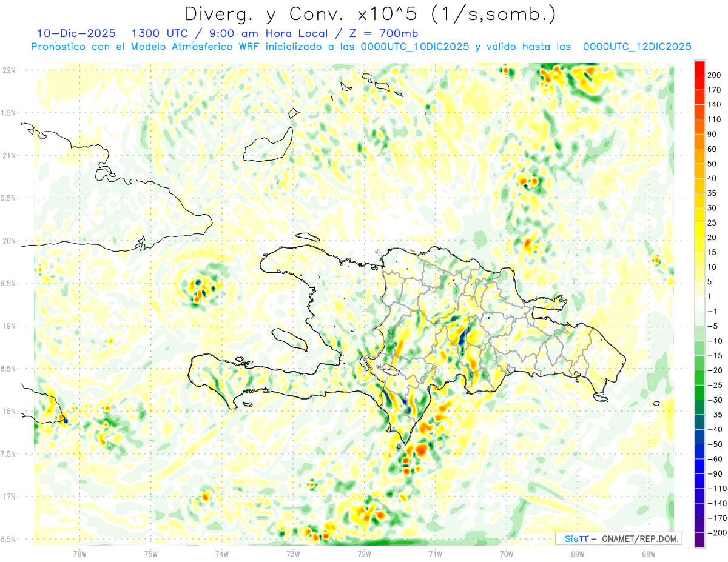728x562 pixels.
Task: Click the latitude label "0.5N"
Action: 9,198
